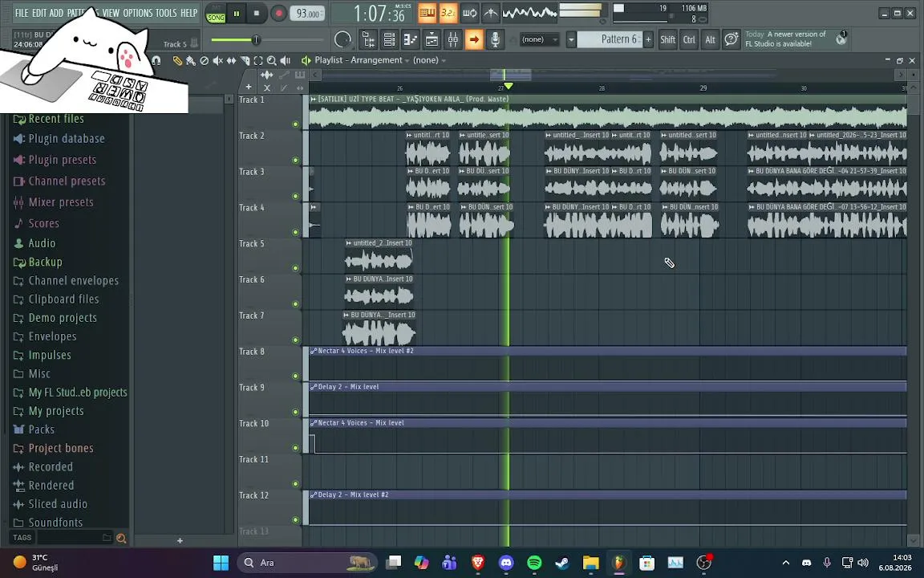Open Discord from the Windows taskbar

[x=506, y=563]
